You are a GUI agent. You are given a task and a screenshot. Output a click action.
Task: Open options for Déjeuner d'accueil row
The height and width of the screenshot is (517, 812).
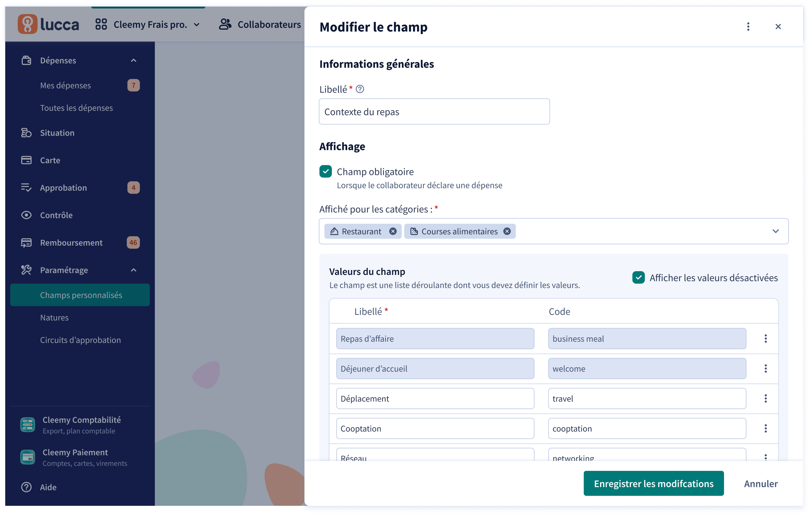click(766, 368)
